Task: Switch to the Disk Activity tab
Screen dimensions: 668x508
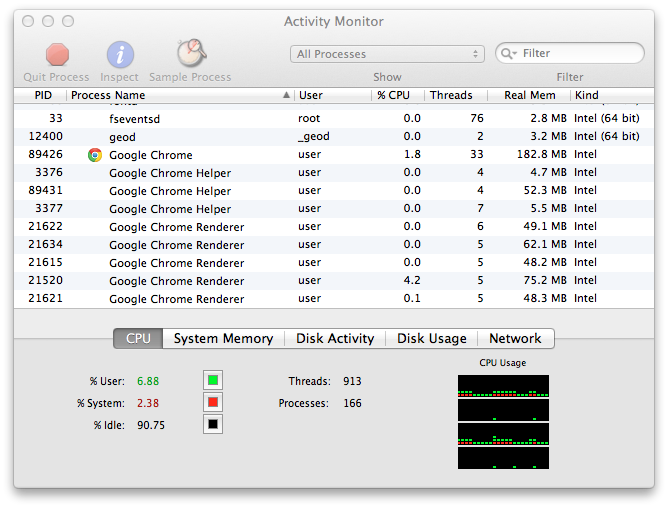Action: (335, 338)
